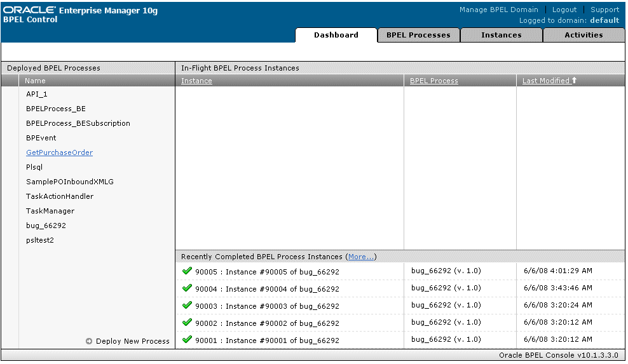The height and width of the screenshot is (364, 628).
Task: Open Instance #90003 of bug_66292
Action: 267,306
